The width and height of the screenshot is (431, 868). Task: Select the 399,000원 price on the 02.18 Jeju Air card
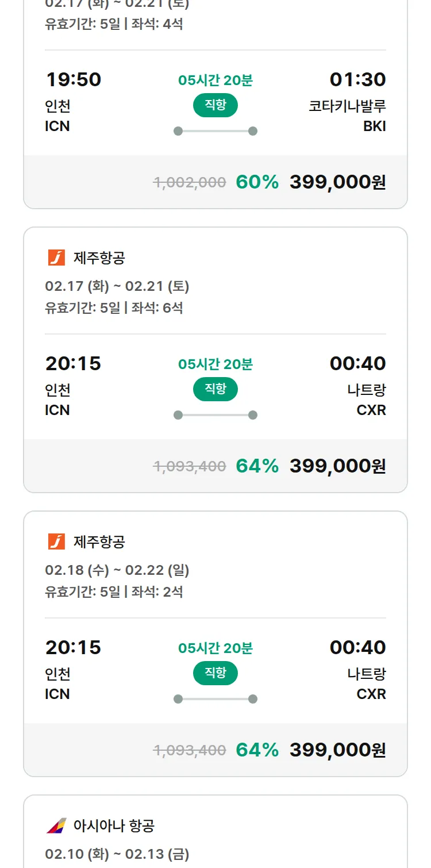click(x=337, y=750)
